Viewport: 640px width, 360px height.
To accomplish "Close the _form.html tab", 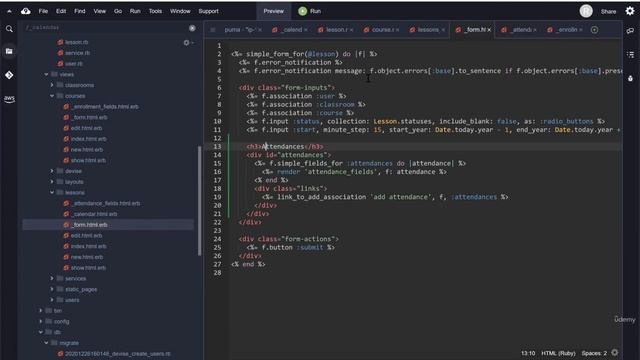I will point(489,30).
